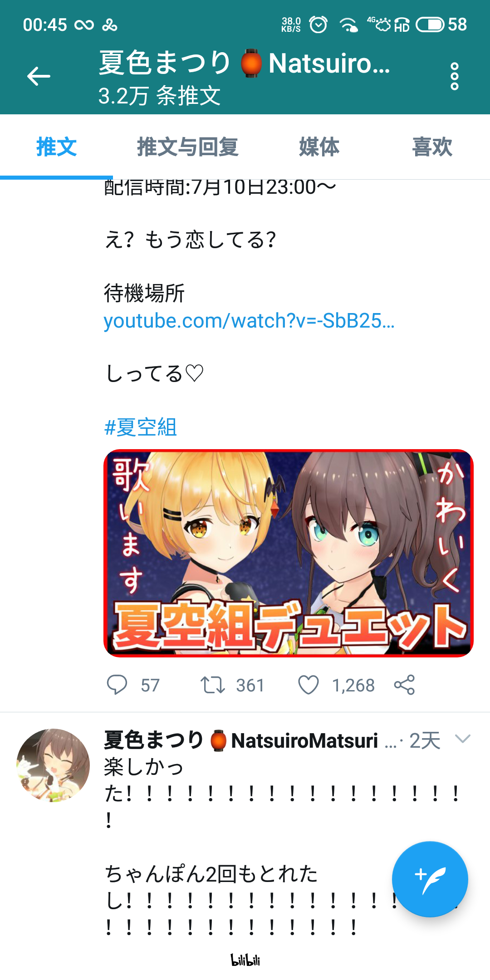Open the tweet author's profile avatar
Screen dimensions: 490x980
53,765
